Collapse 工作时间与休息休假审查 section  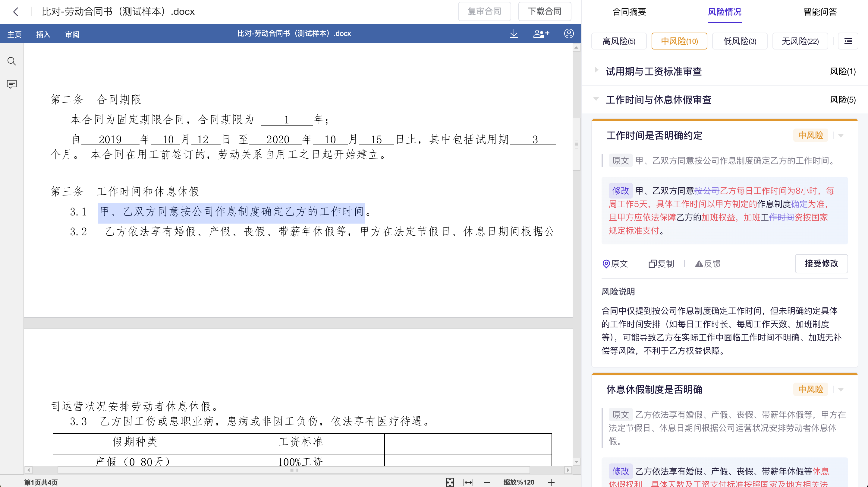tap(596, 99)
